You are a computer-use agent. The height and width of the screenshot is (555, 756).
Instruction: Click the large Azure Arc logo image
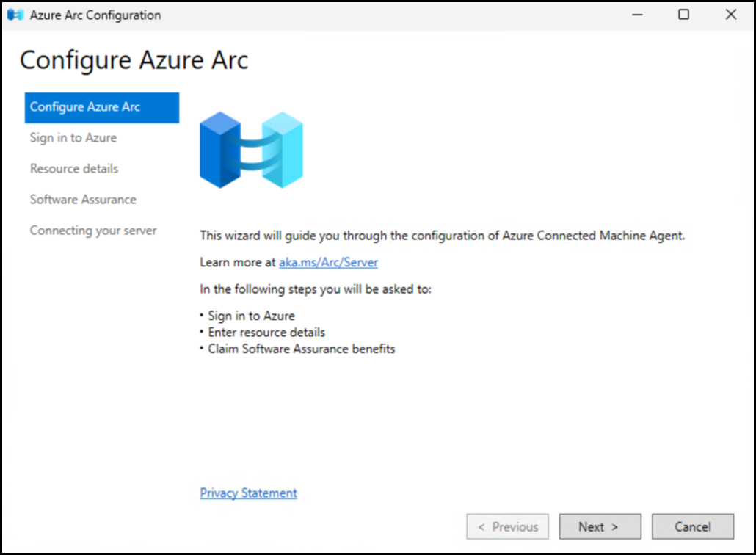pos(251,150)
